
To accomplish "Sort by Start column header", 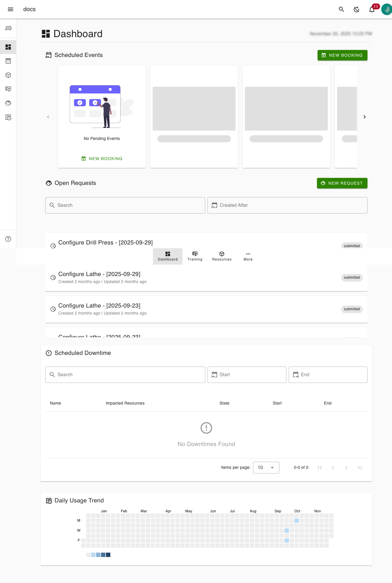I will 277,403.
